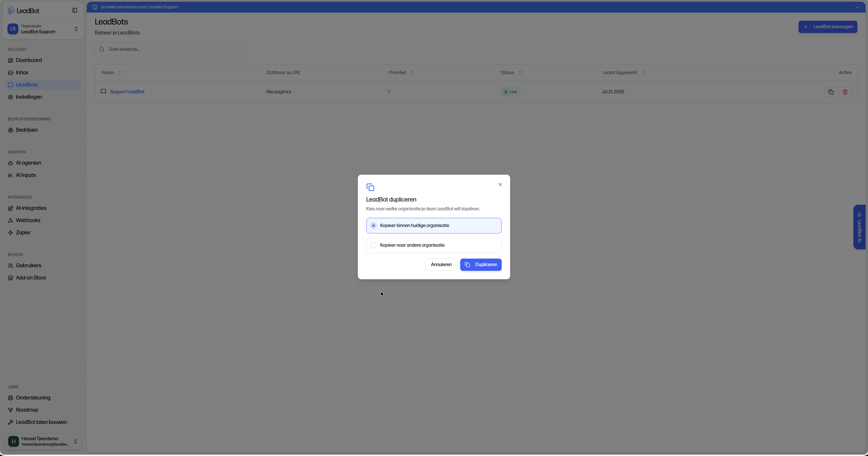Click the Zichtbaar op URL column header

pyautogui.click(x=283, y=73)
